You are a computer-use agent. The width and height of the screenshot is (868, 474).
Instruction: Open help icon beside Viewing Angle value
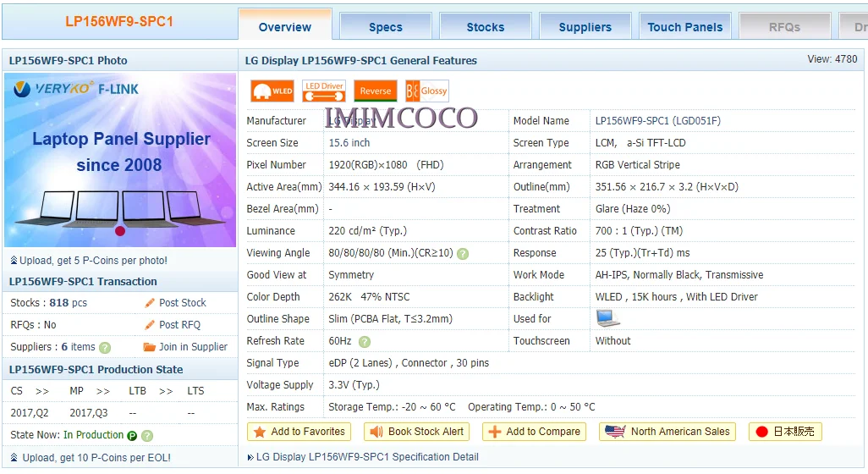(x=463, y=254)
